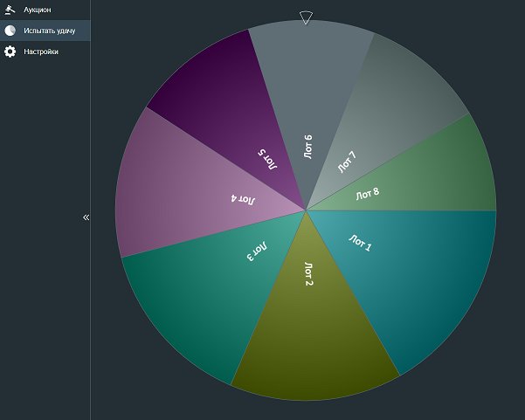Select the Лот 7 label on the wheel
This screenshot has height=420, width=525.
pos(347,162)
